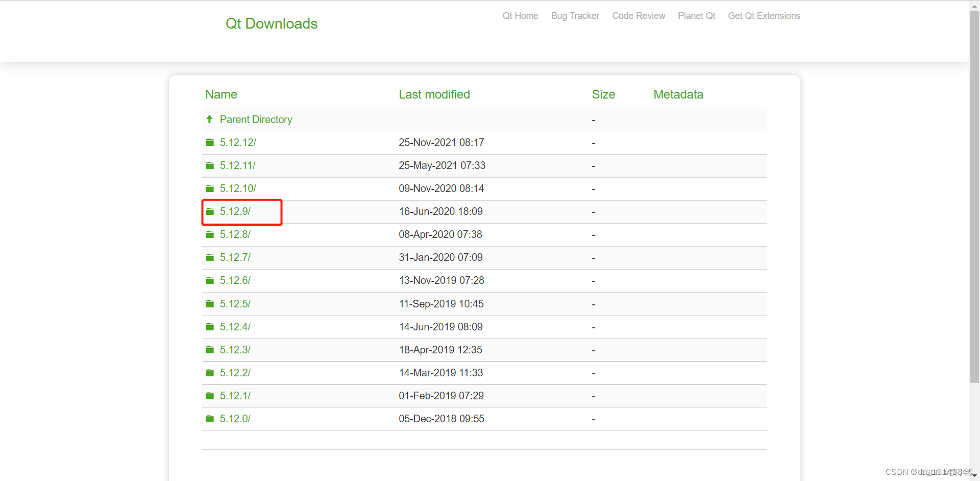Select date 18-Apr-2019 12:35
Screen dimensions: 980x481
(x=440, y=350)
